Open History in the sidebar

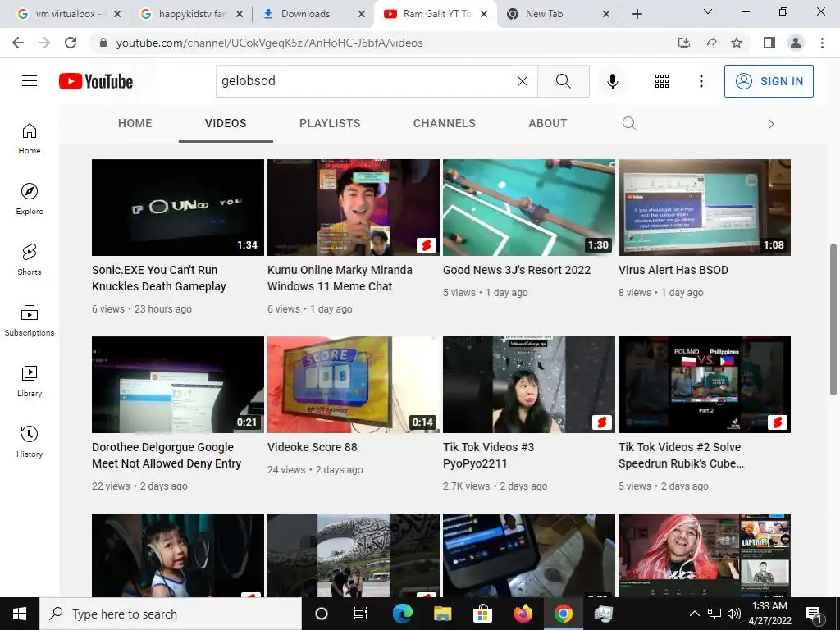click(x=30, y=441)
